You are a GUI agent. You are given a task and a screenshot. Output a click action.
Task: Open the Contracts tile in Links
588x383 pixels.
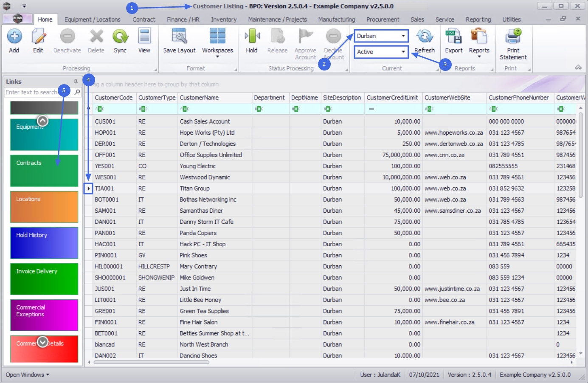[44, 171]
